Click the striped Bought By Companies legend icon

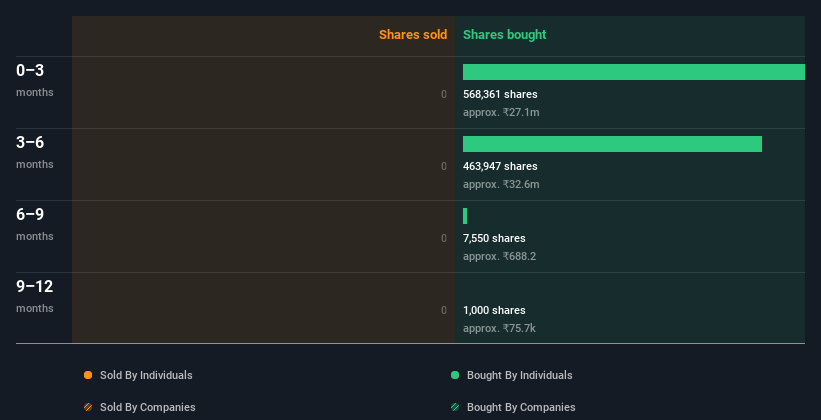pyautogui.click(x=455, y=407)
